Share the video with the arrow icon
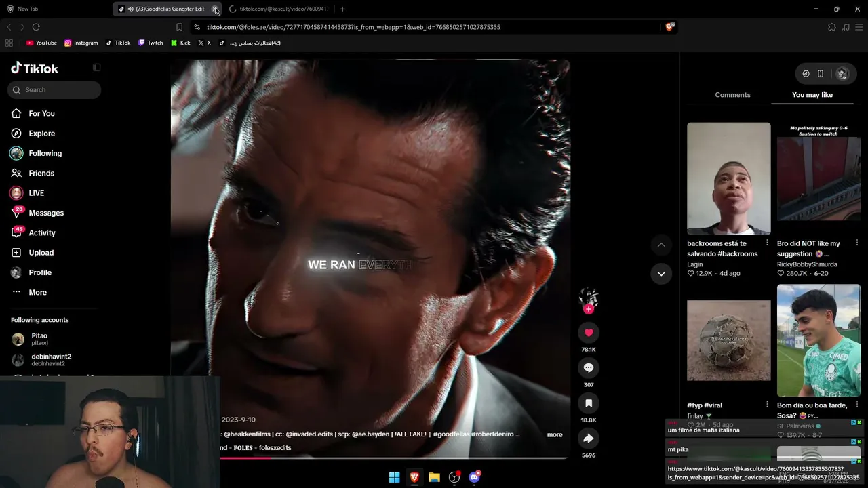 (589, 439)
